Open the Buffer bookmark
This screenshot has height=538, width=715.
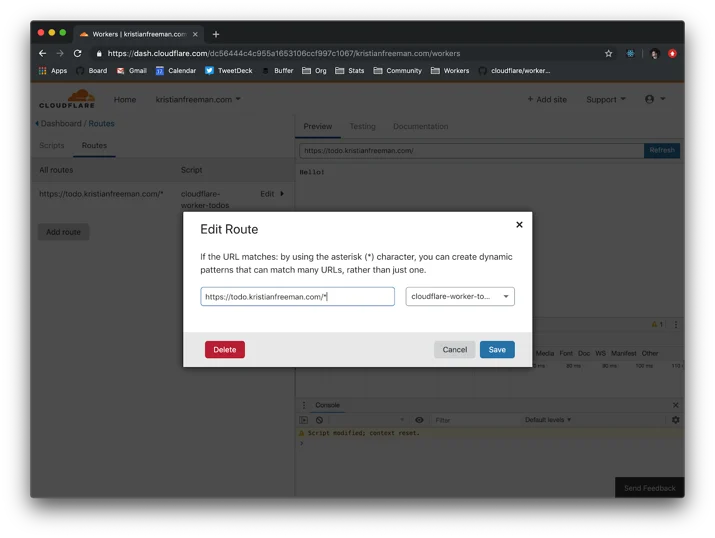click(277, 71)
